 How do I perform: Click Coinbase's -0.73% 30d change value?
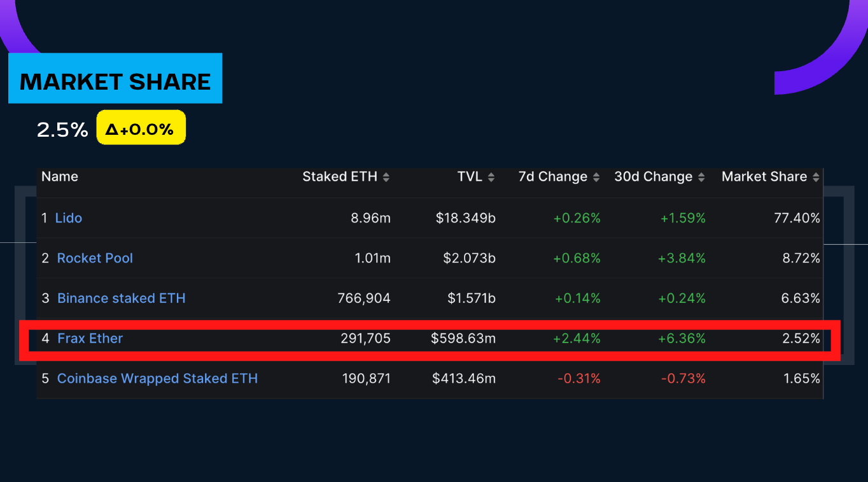683,378
